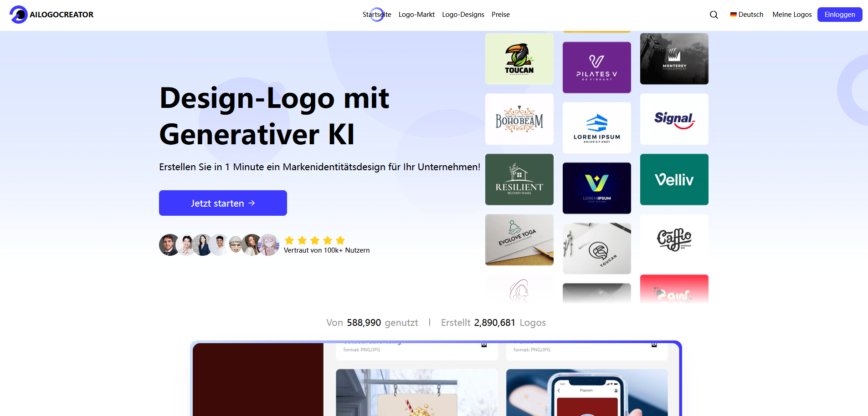Navigate to Logo-Designs page

463,15
